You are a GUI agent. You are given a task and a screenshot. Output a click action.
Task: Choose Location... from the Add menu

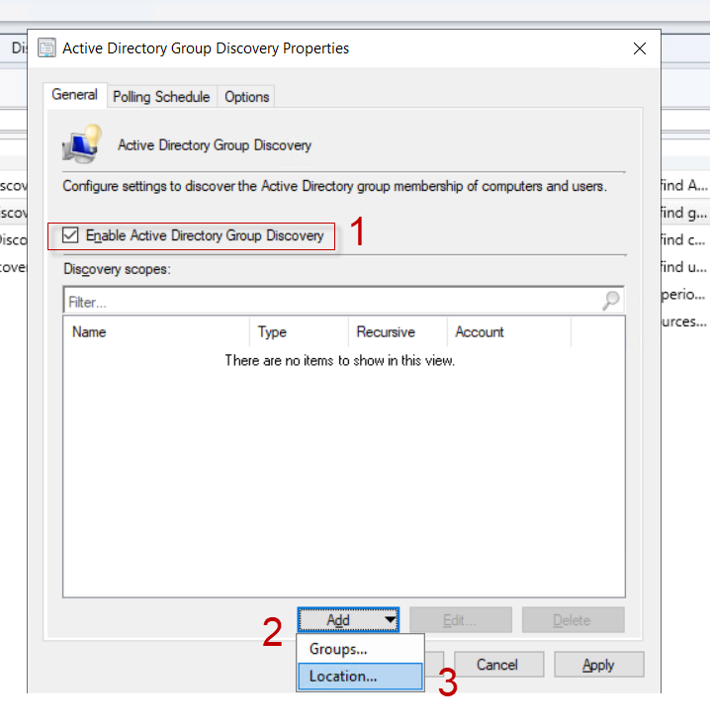click(360, 676)
